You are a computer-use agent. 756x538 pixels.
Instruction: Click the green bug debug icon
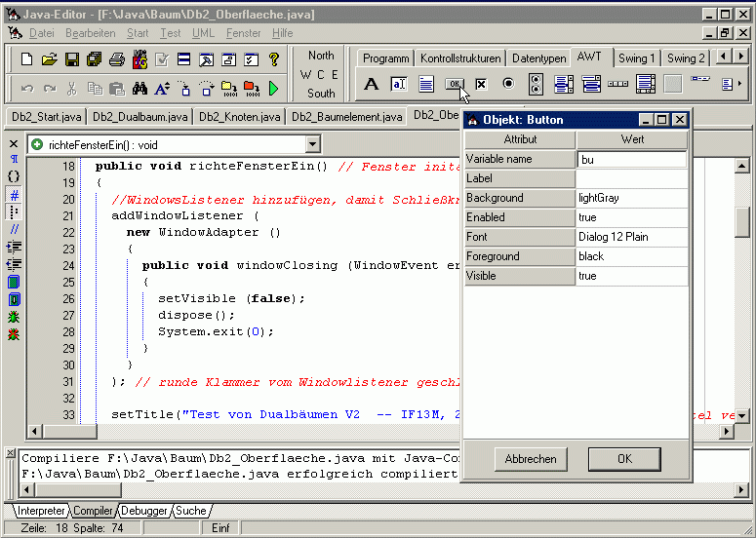(14, 316)
